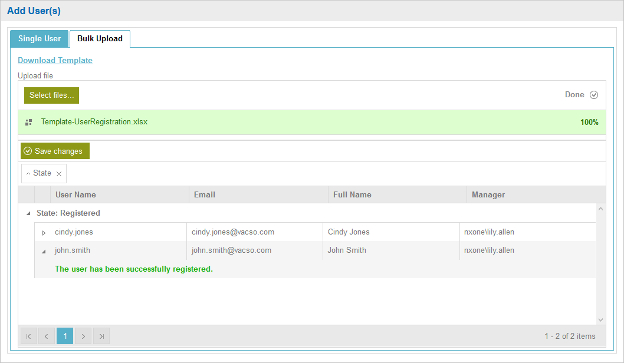Click the Template-UserRegistration.xlsx file name

click(x=94, y=121)
